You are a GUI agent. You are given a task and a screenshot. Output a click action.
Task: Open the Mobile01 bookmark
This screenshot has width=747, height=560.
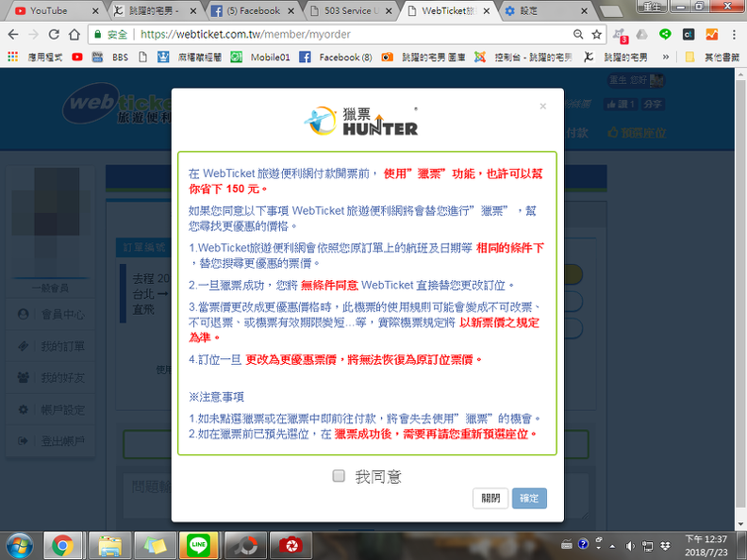click(260, 58)
